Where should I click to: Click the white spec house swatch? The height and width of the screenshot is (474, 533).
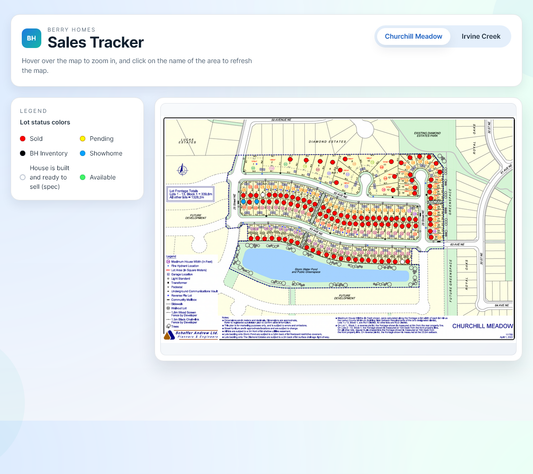coord(23,177)
